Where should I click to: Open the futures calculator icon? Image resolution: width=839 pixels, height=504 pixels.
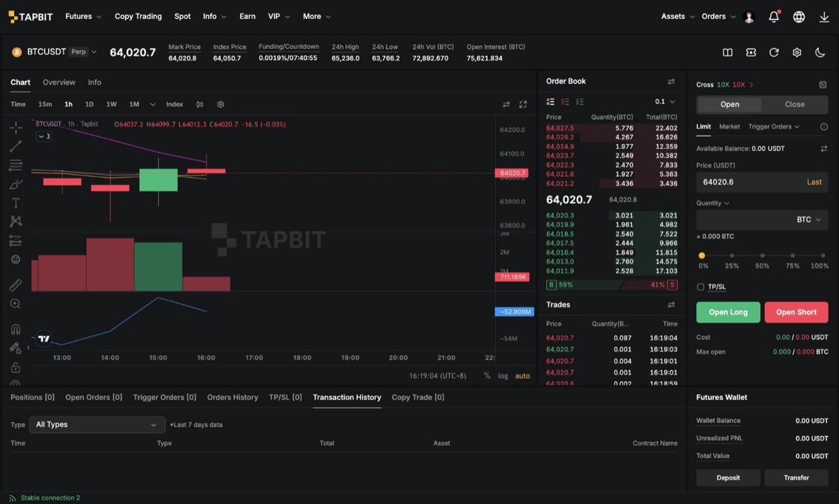coord(823,85)
